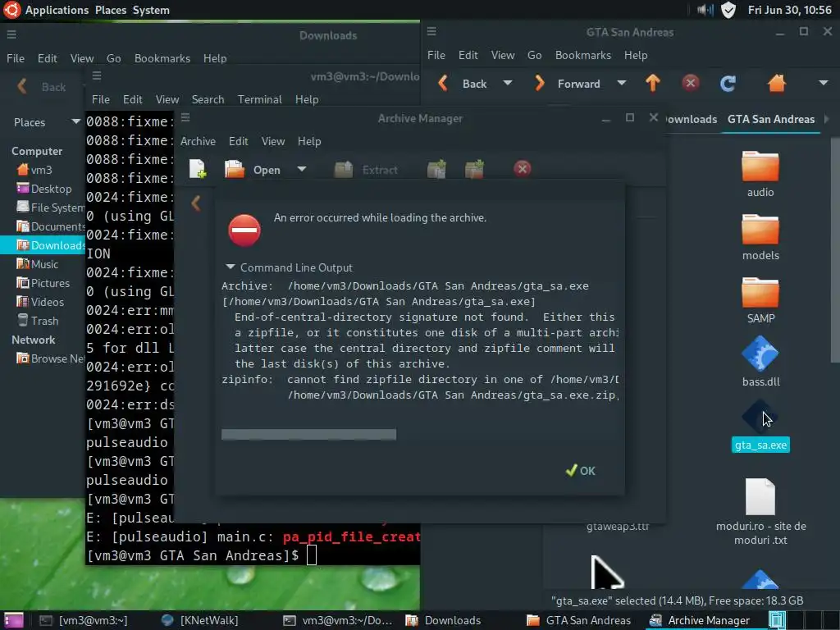840x630 pixels.
Task: Select Desktop in the Places sidebar
Action: tap(51, 189)
